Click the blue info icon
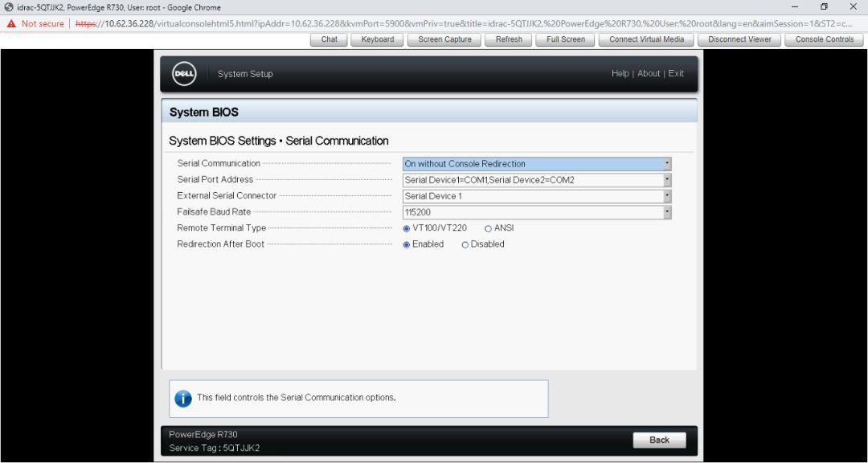Screen dimensions: 868x463 (183, 398)
